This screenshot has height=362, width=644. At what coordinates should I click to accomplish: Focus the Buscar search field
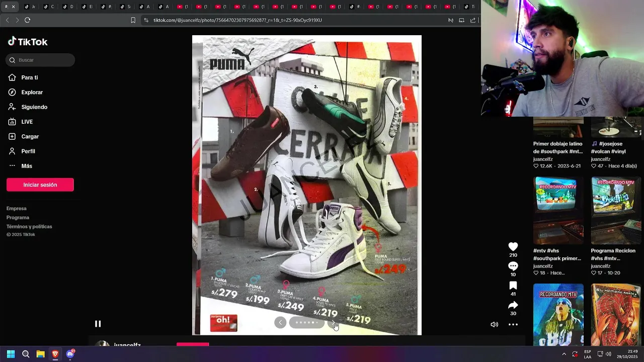coord(40,60)
